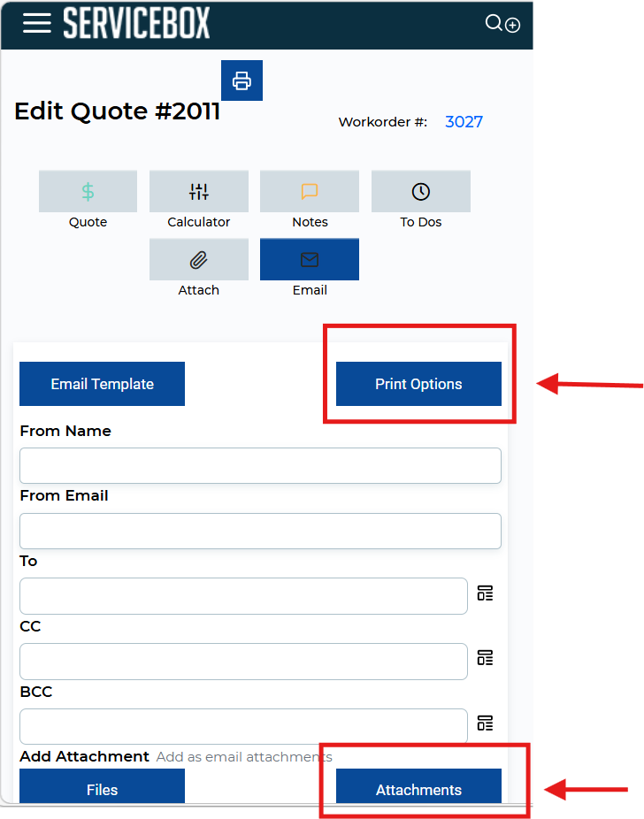This screenshot has width=644, height=819.
Task: Focus the From Name input field
Action: [x=260, y=465]
